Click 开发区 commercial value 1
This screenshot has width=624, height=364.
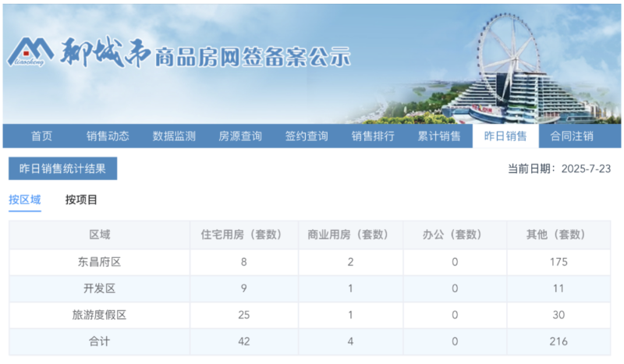[350, 288]
